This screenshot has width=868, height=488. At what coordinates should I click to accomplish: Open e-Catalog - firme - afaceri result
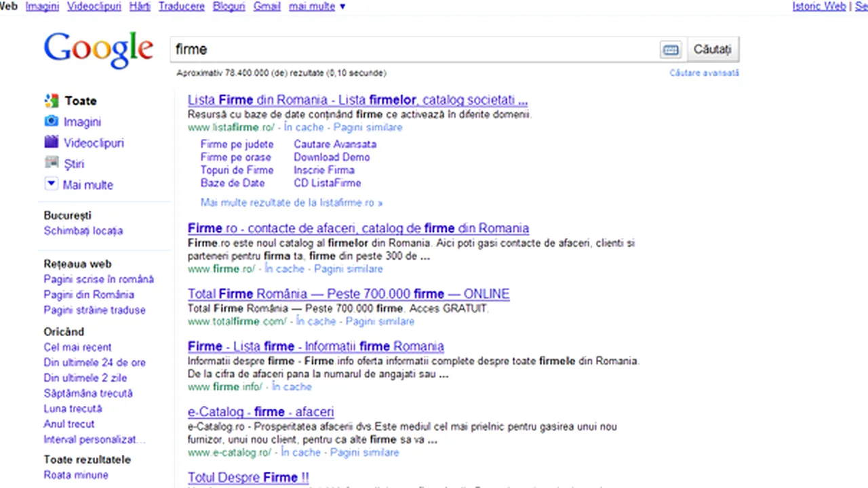(260, 412)
